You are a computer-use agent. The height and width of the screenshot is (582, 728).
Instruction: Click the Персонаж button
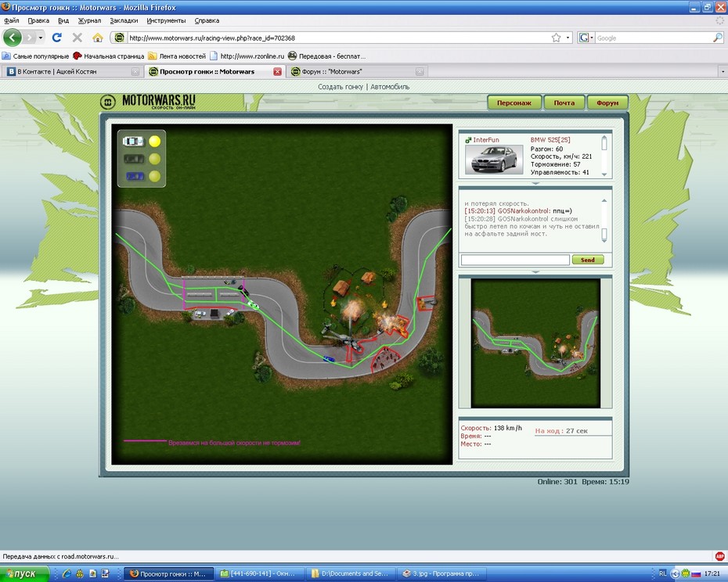(x=514, y=102)
